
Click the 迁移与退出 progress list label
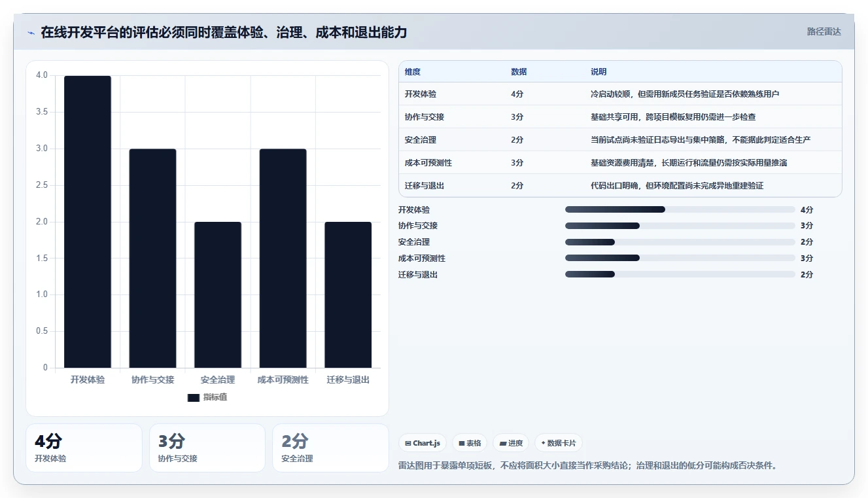418,274
